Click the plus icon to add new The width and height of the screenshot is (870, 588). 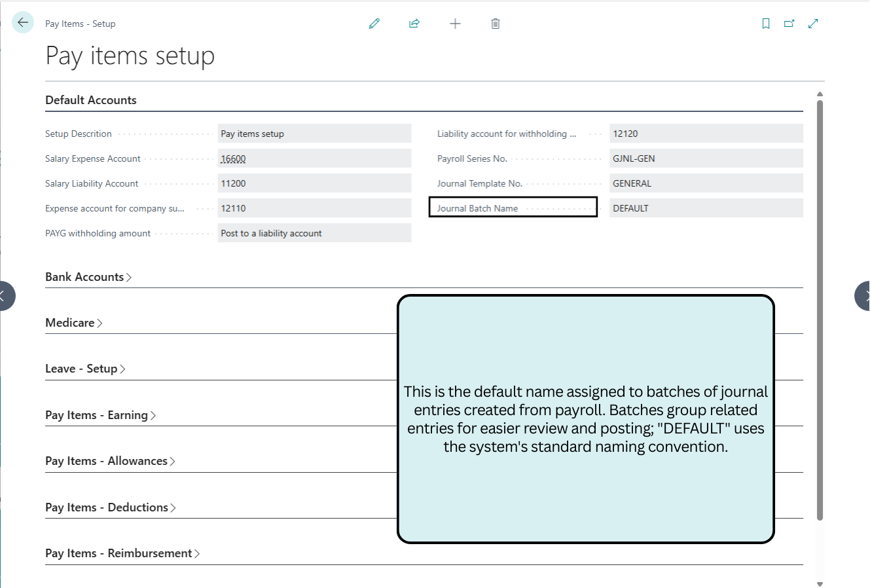(x=455, y=24)
